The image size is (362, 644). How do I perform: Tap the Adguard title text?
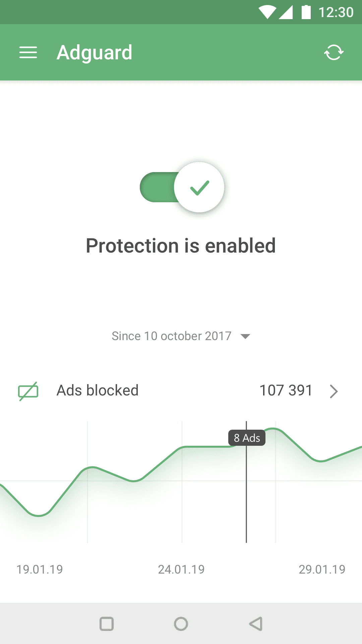95,53
